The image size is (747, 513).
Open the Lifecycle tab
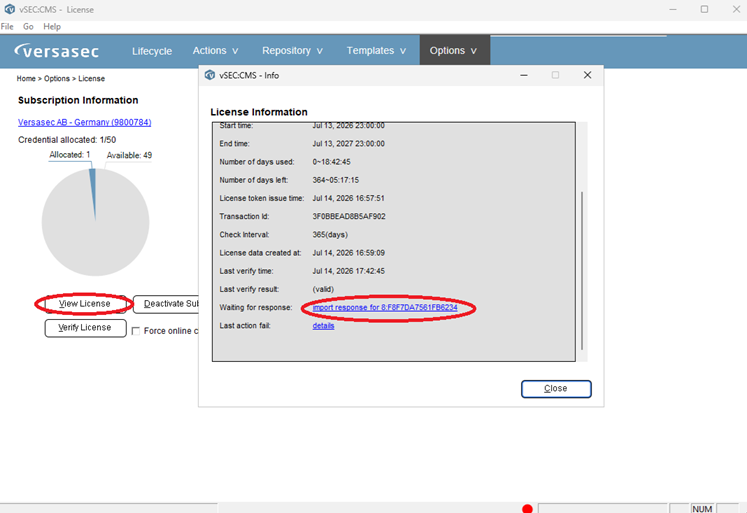tap(152, 51)
